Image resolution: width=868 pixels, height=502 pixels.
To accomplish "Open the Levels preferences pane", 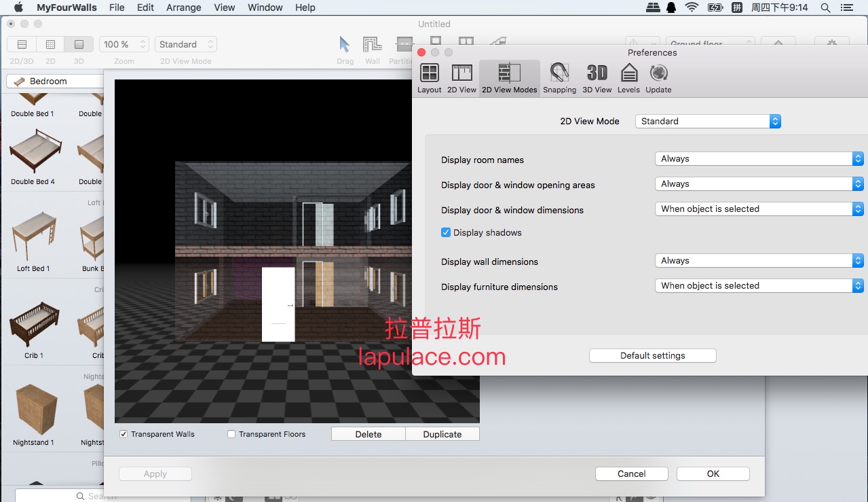I will pos(628,78).
